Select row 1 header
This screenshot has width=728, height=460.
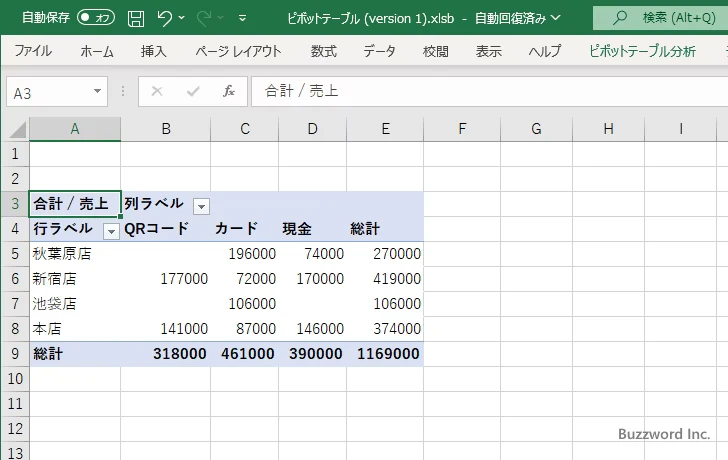pyautogui.click(x=15, y=154)
